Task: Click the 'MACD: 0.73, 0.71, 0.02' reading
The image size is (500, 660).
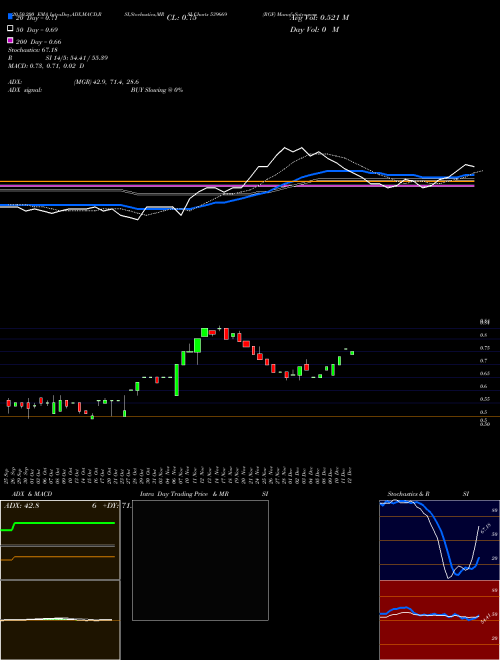Action: click(43, 66)
